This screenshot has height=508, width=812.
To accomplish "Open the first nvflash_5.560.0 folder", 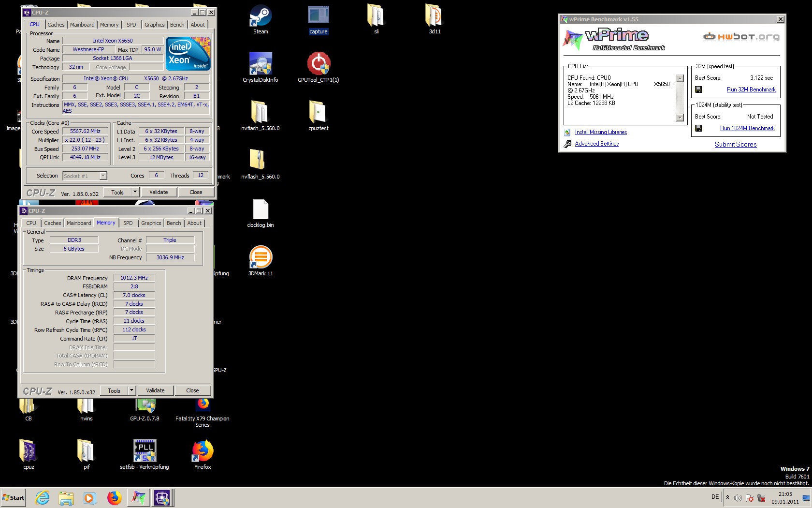I will pos(261,116).
